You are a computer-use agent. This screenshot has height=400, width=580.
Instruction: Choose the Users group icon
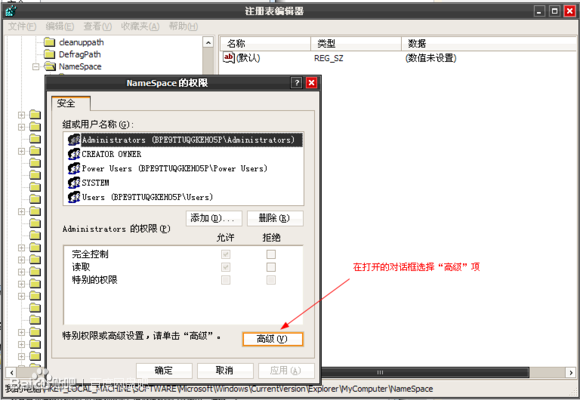[74, 197]
